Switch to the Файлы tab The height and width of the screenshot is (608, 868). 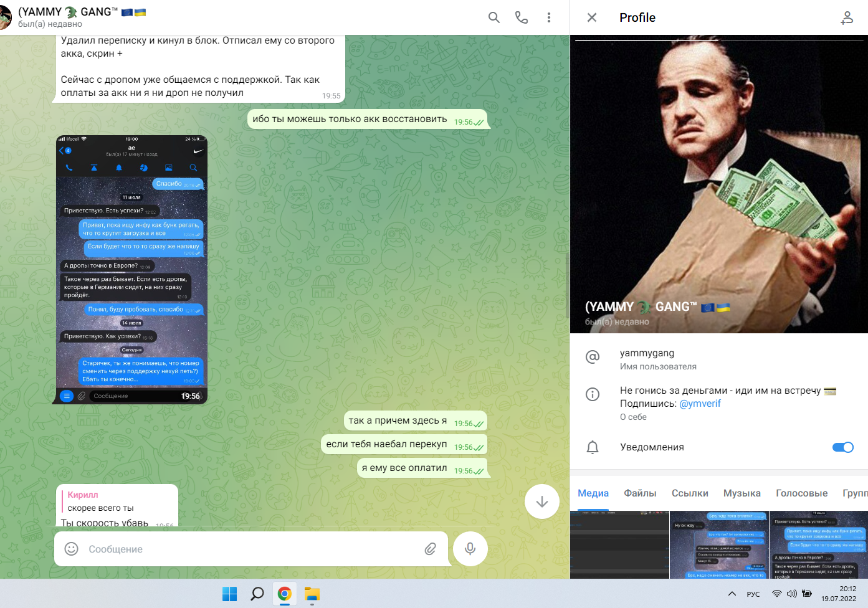(641, 493)
